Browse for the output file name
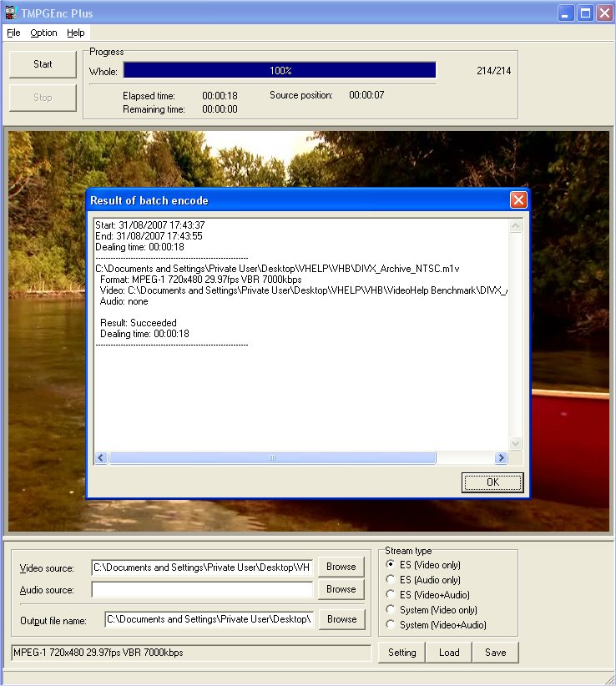 click(x=341, y=619)
